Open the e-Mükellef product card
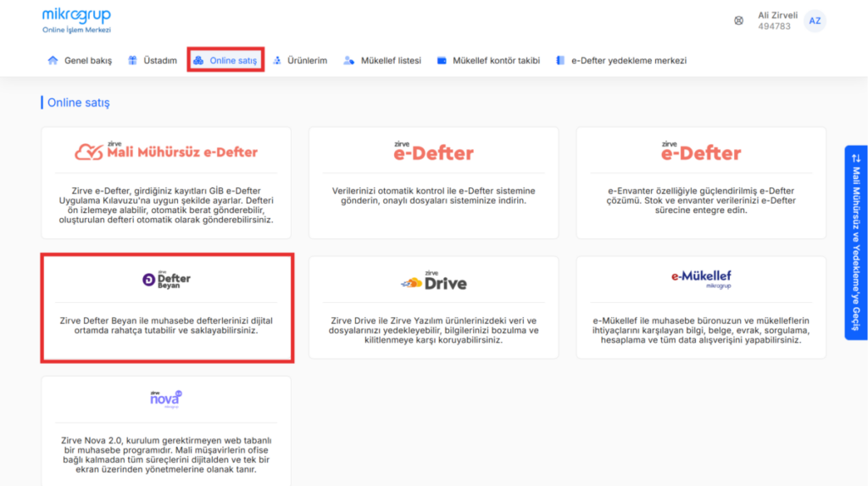 (x=701, y=308)
